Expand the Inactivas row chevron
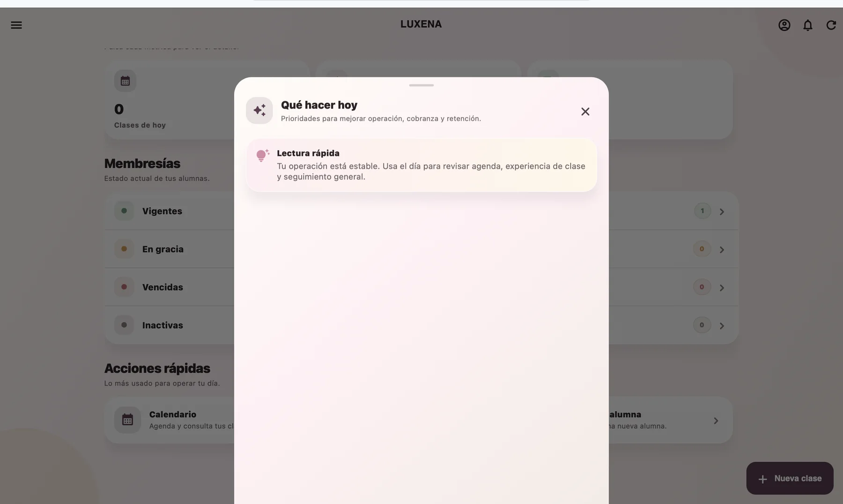The image size is (843, 504). tap(722, 326)
